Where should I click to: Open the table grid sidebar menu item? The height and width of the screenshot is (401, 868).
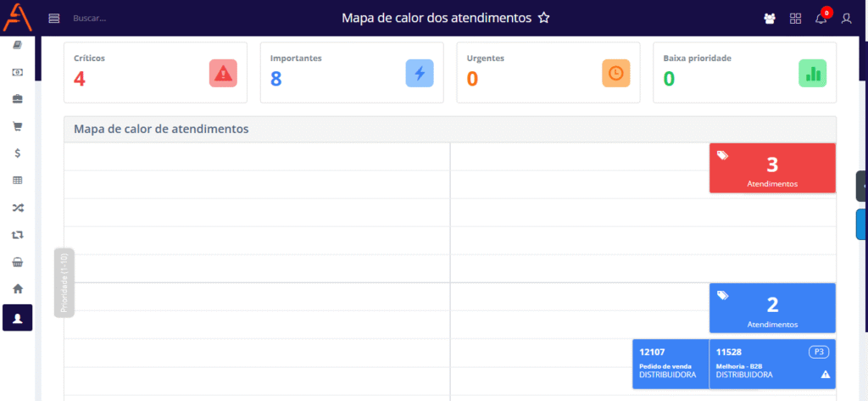(x=17, y=181)
